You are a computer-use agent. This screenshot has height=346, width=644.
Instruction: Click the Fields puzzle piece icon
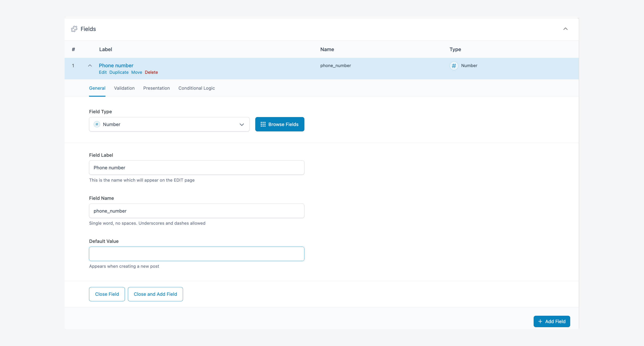[x=74, y=29]
